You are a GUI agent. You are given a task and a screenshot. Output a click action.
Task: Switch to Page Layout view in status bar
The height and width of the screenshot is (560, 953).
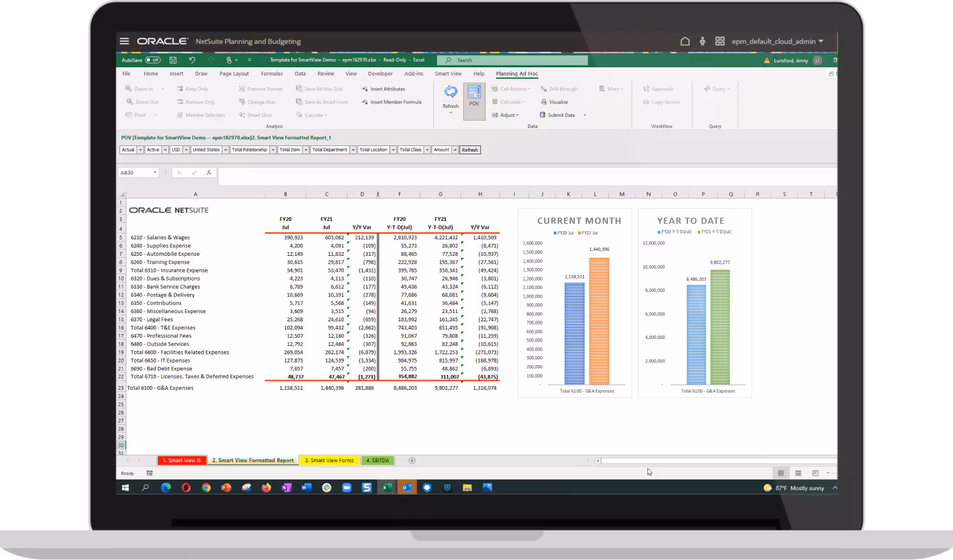(x=798, y=473)
